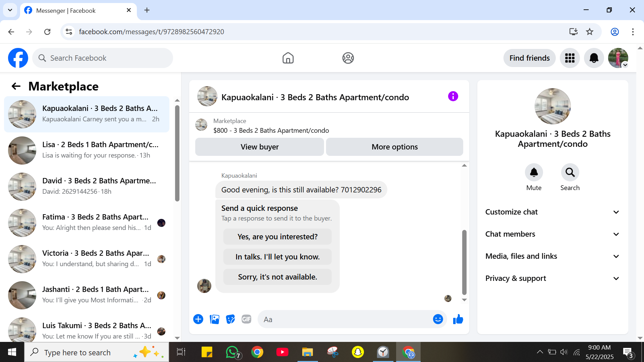View site information icon in address bar
Image resolution: width=644 pixels, height=362 pixels.
69,32
